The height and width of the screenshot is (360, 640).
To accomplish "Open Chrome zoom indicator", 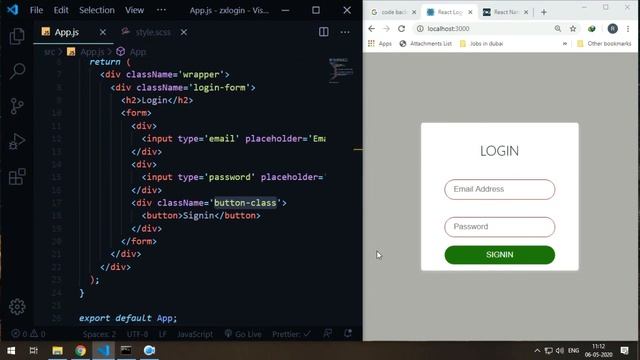I will coord(558,29).
